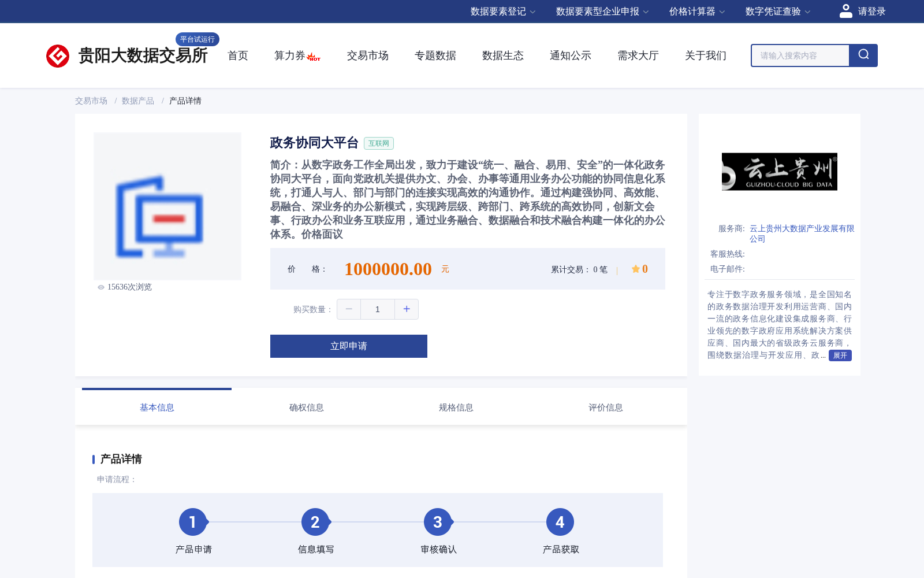Open the 价格计算器 dropdown

tap(697, 12)
